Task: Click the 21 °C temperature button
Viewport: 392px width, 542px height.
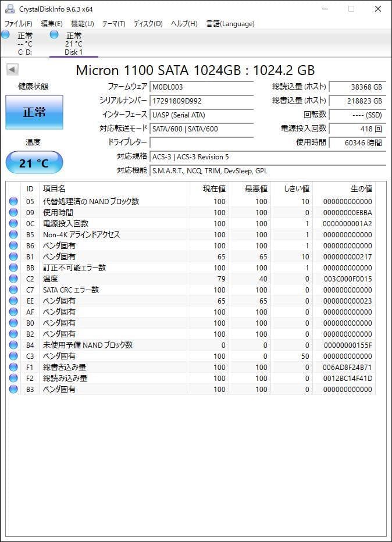Action: [34, 162]
